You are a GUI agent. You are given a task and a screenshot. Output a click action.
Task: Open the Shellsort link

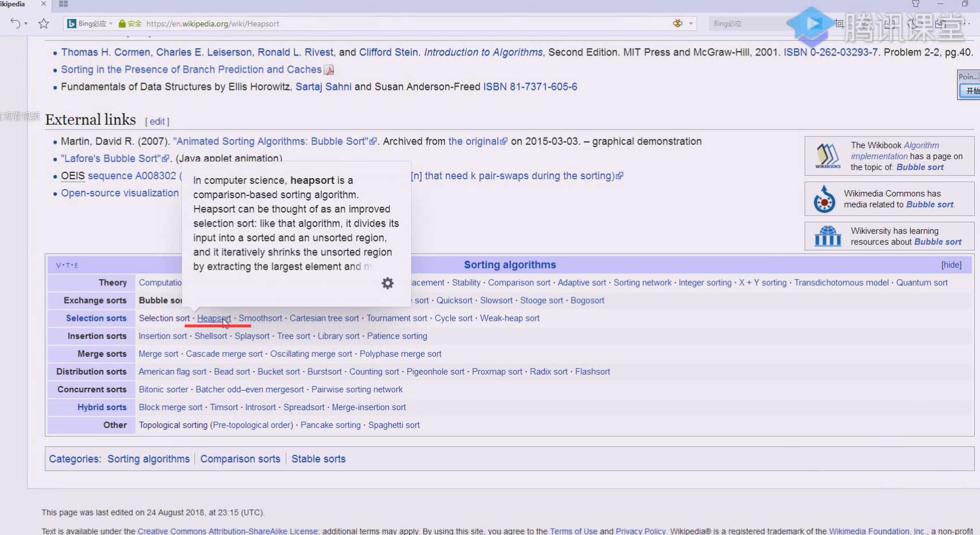(x=211, y=336)
